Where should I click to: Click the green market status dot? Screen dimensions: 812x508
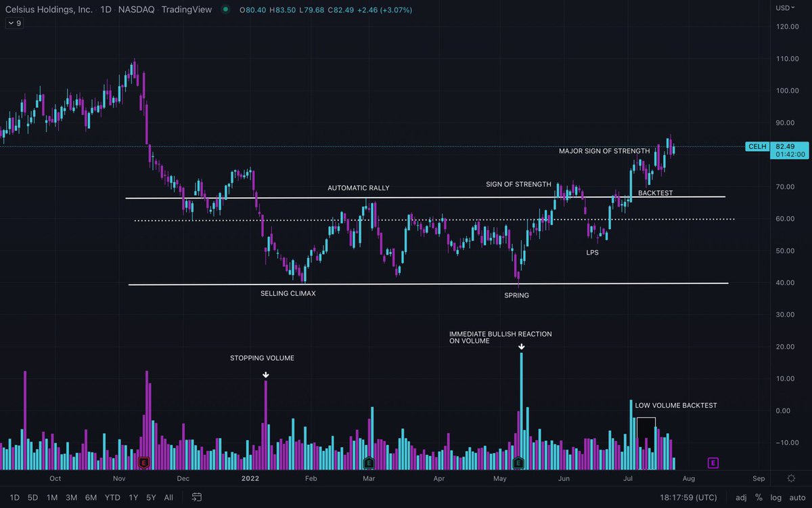tap(225, 10)
